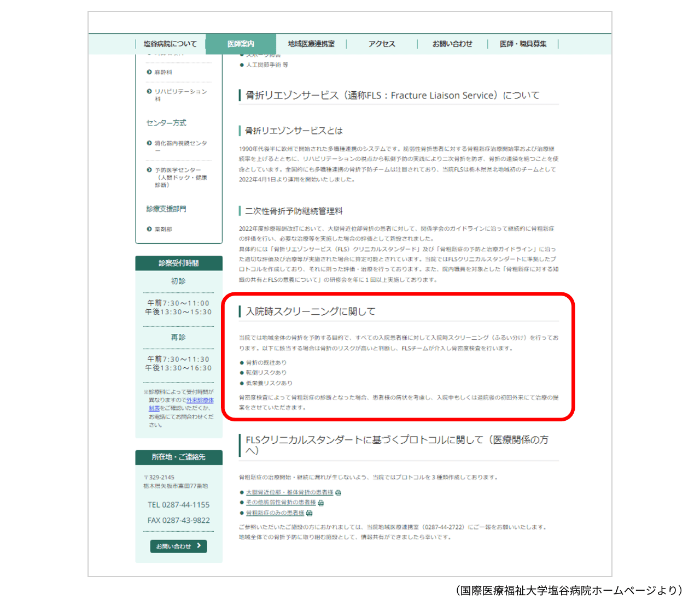Select the highlighted green navigation tab
The image size is (700, 612).
(241, 44)
